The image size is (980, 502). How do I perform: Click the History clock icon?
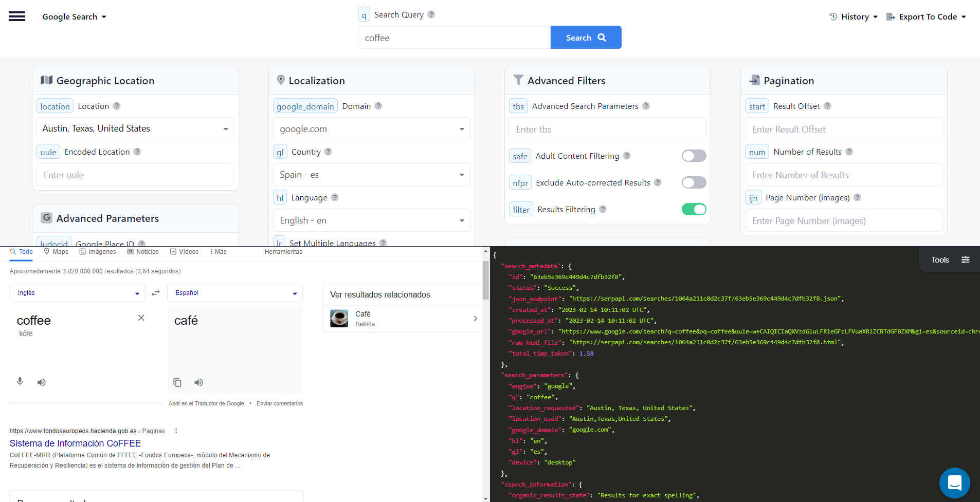[x=833, y=16]
